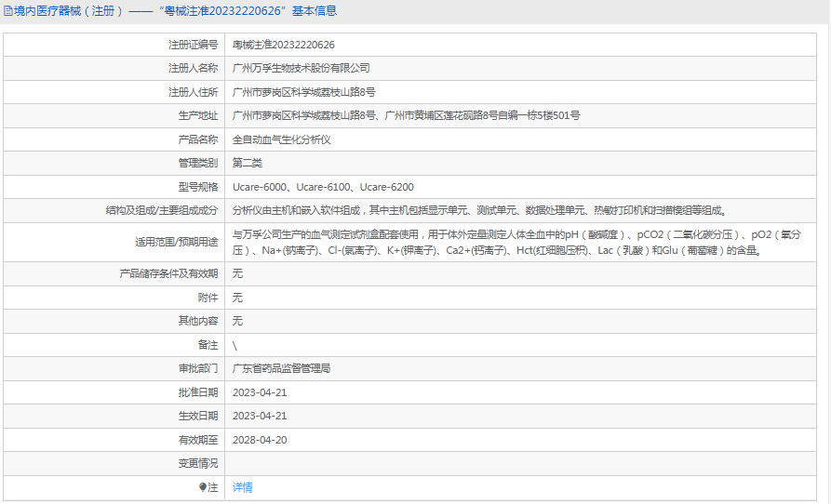Screen dimensions: 831x504
Task: Click management category value 第二类
Action: (247, 163)
